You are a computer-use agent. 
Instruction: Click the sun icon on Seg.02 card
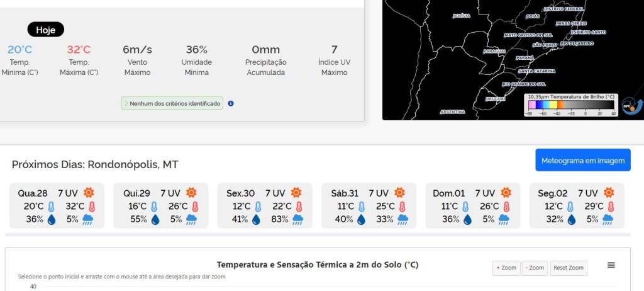[x=609, y=193]
